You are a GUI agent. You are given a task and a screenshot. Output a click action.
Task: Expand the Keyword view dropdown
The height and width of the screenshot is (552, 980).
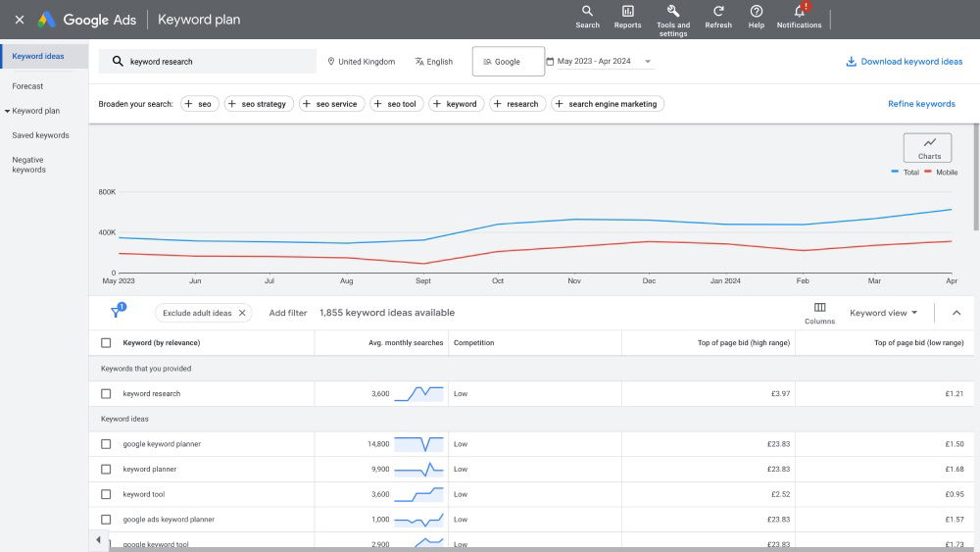[x=883, y=313]
